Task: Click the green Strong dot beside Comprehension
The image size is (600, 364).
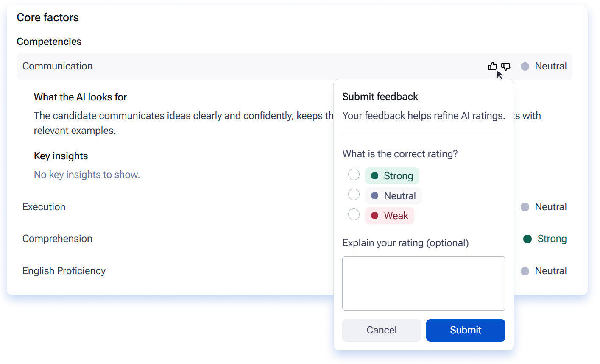Action: click(x=527, y=239)
